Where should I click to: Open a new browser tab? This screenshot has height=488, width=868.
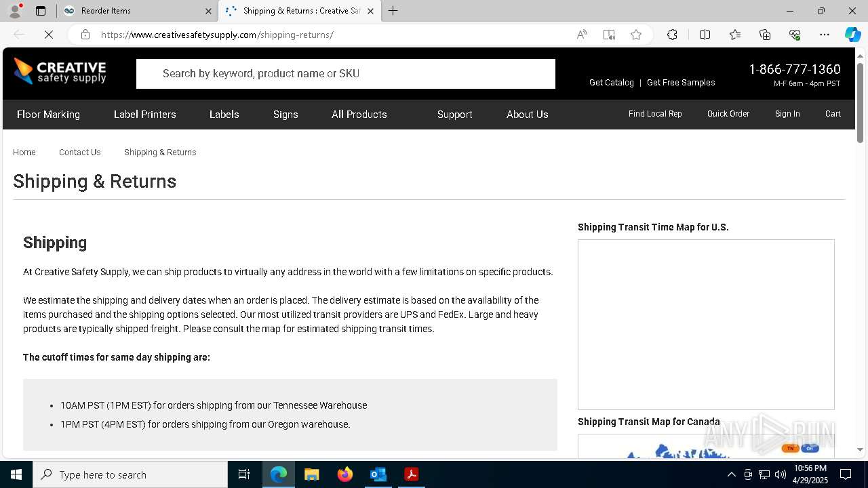pos(393,11)
